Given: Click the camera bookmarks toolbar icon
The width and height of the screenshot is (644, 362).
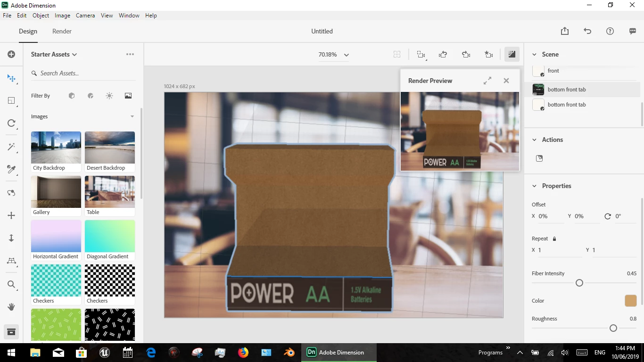Looking at the screenshot, I should (x=489, y=55).
